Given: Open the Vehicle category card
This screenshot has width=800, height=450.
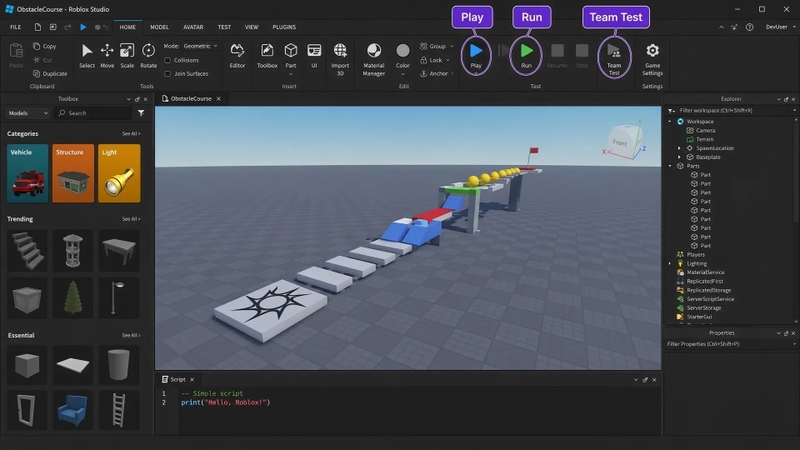Looking at the screenshot, I should pos(28,173).
